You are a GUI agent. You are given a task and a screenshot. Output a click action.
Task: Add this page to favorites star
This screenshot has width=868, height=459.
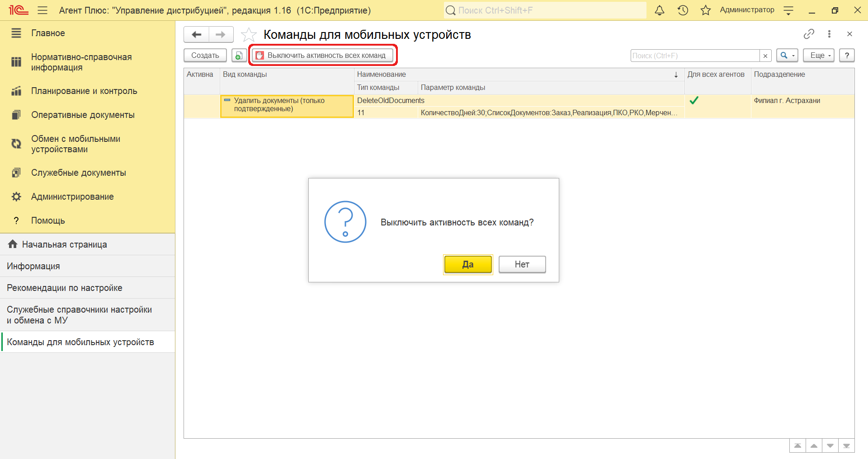(249, 35)
